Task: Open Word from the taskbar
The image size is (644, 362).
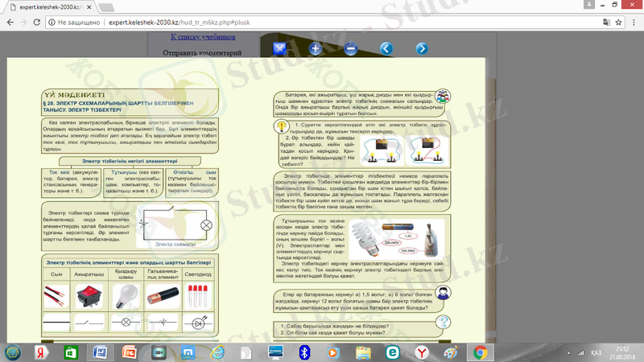Action: tap(101, 352)
